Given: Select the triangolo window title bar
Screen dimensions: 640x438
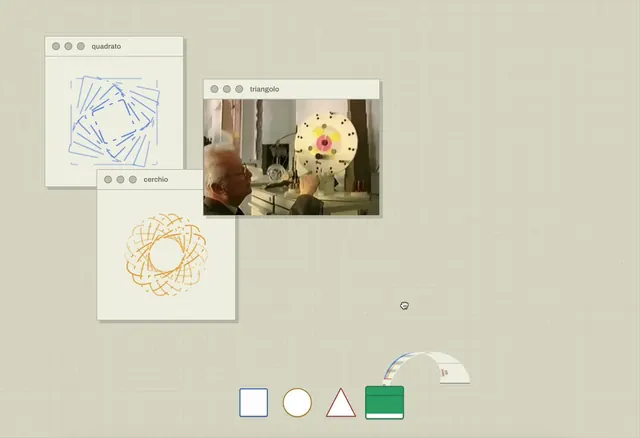Looking at the screenshot, I should tap(291, 89).
